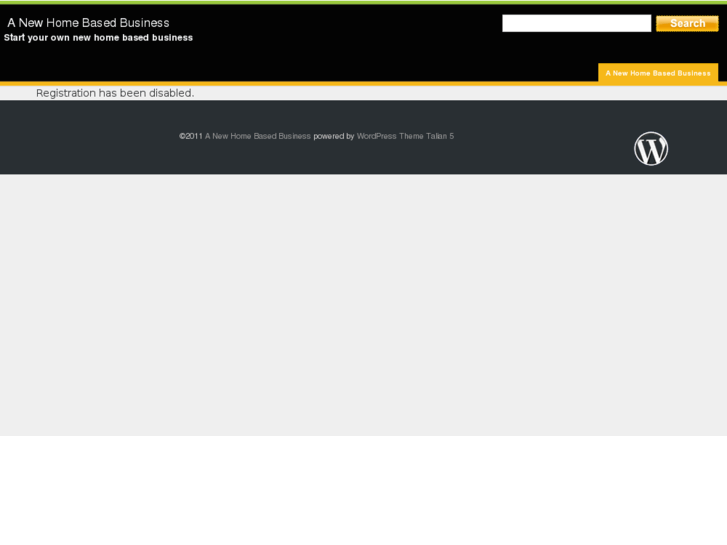727x545 pixels.
Task: Click empty dark footer space left of copyright
Action: click(x=88, y=137)
